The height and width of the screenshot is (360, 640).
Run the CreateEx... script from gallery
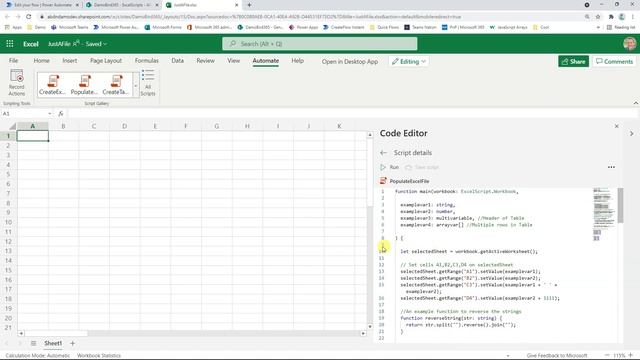click(52, 85)
